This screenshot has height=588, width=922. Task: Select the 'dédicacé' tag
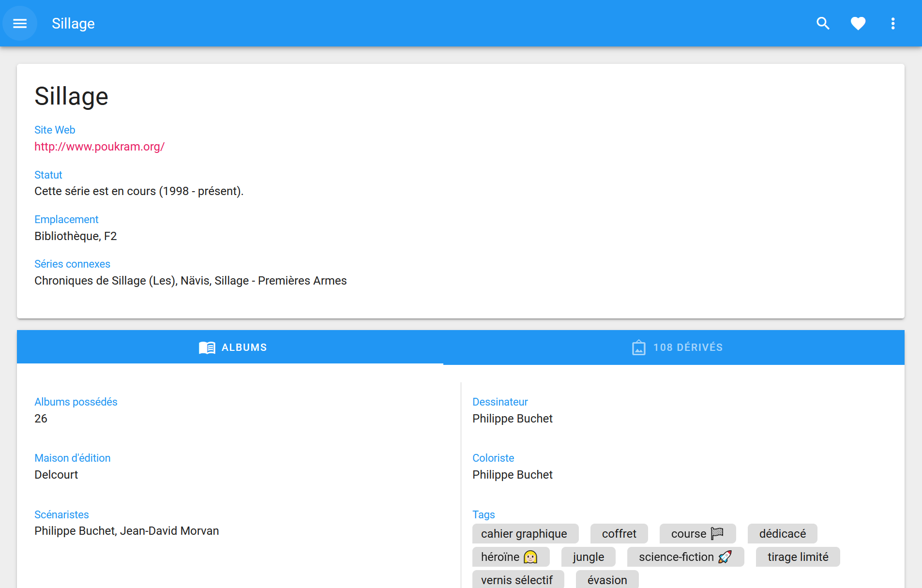coord(783,534)
